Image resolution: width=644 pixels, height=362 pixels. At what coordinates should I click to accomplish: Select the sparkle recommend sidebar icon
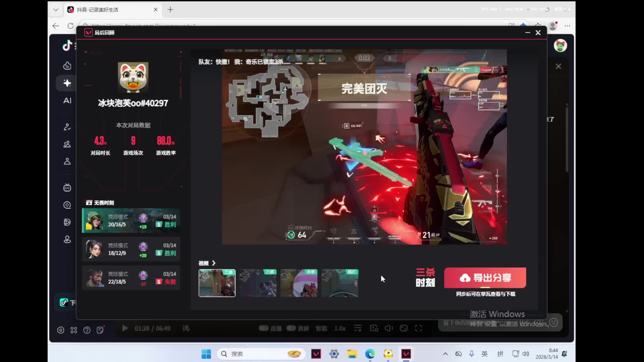(67, 83)
